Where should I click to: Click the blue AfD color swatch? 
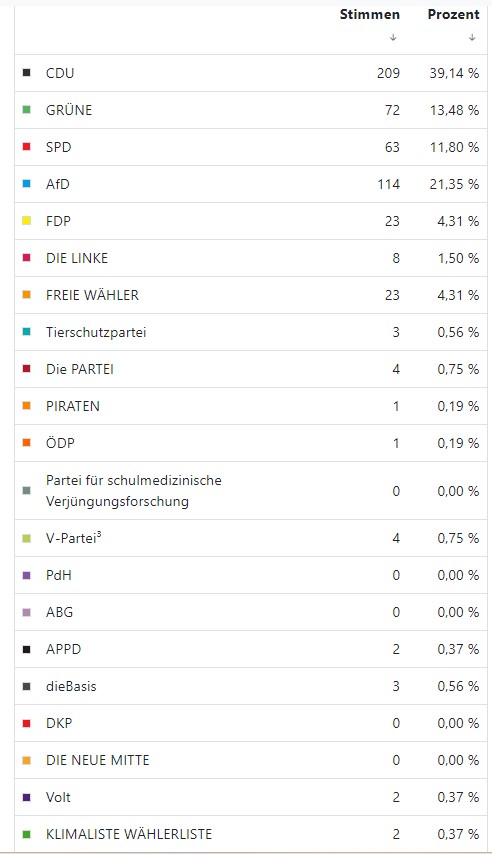coord(26,184)
